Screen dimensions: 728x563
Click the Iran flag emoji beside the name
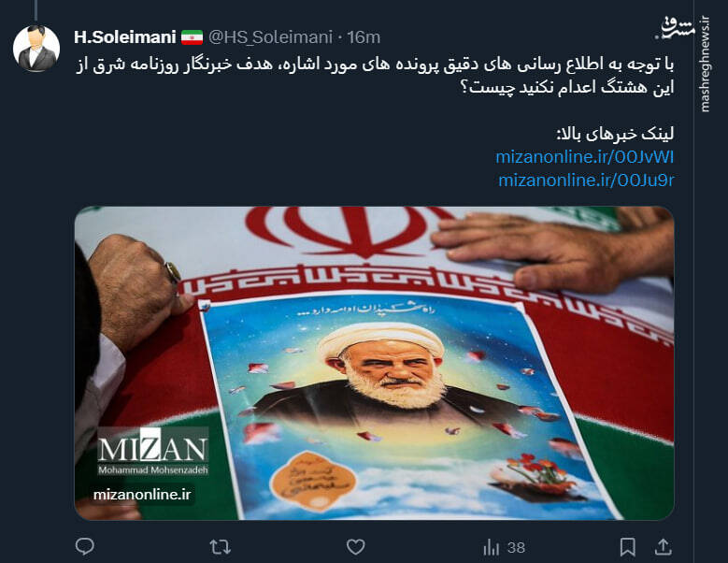click(x=192, y=37)
